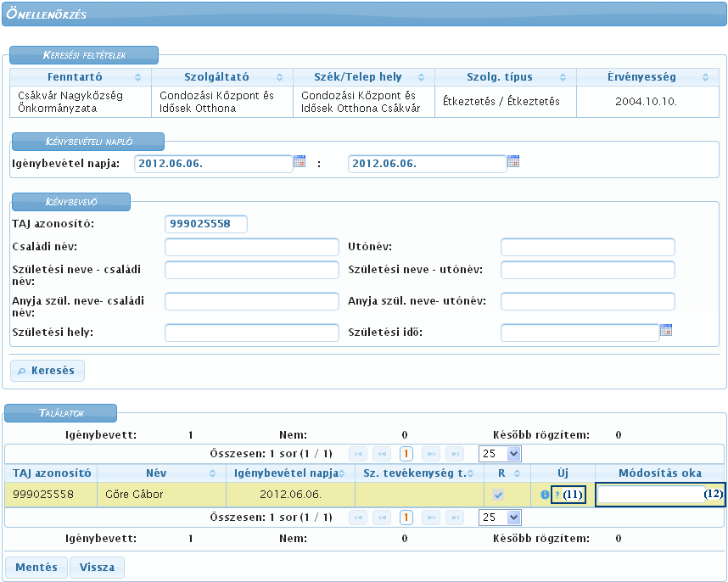Click the Igénybevételi napló section header

click(88, 142)
